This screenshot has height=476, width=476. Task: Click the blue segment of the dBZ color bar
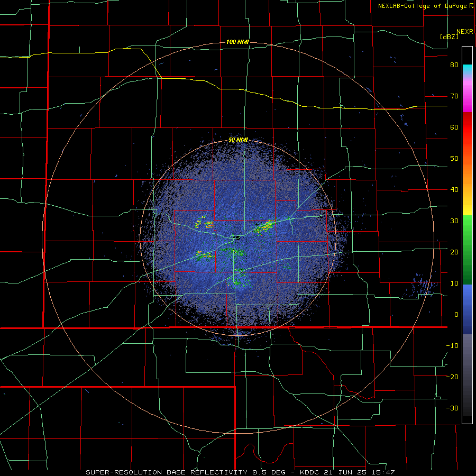coord(467,309)
